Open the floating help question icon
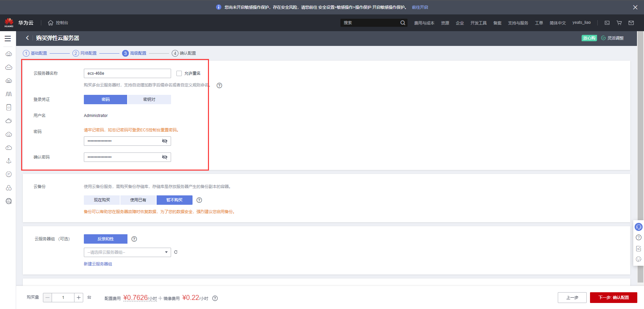644x309 pixels. pos(639,238)
